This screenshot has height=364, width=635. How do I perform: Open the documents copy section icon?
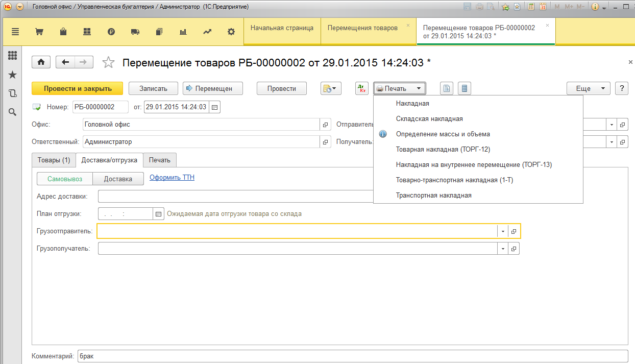(x=159, y=32)
